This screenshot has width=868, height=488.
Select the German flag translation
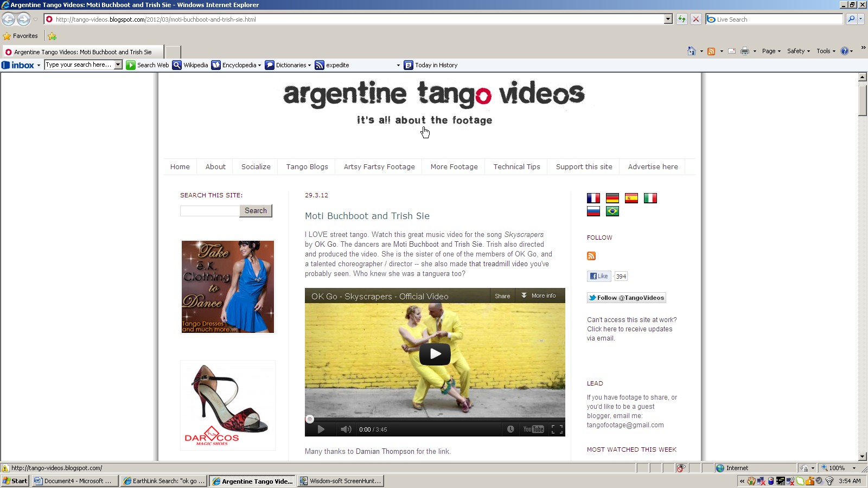[x=612, y=198]
